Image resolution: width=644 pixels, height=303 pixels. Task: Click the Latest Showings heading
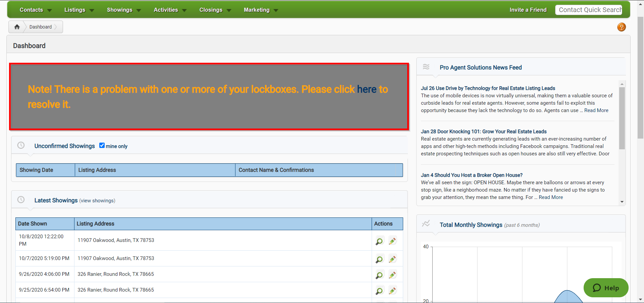56,200
